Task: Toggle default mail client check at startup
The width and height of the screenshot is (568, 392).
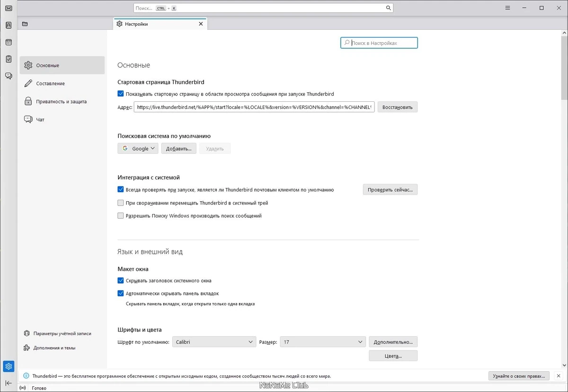Action: (x=121, y=189)
